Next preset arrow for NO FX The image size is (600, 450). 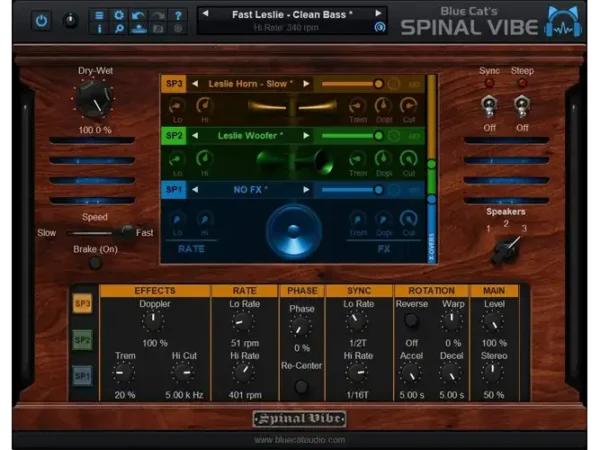tap(306, 190)
